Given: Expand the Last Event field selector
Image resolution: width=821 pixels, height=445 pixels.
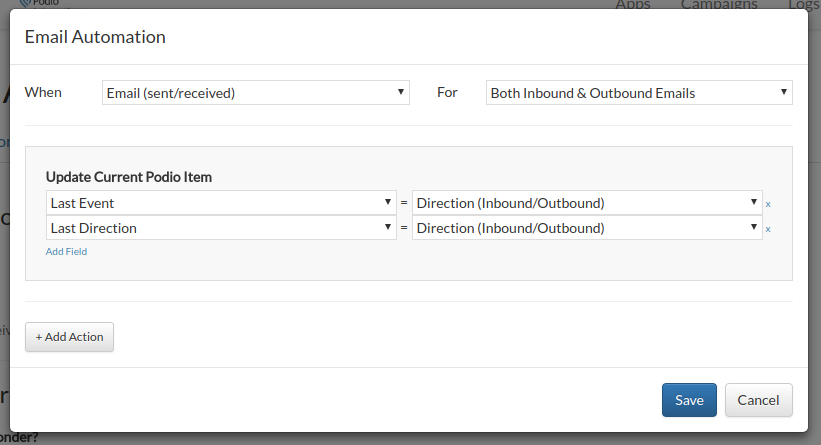Looking at the screenshot, I should coord(221,203).
